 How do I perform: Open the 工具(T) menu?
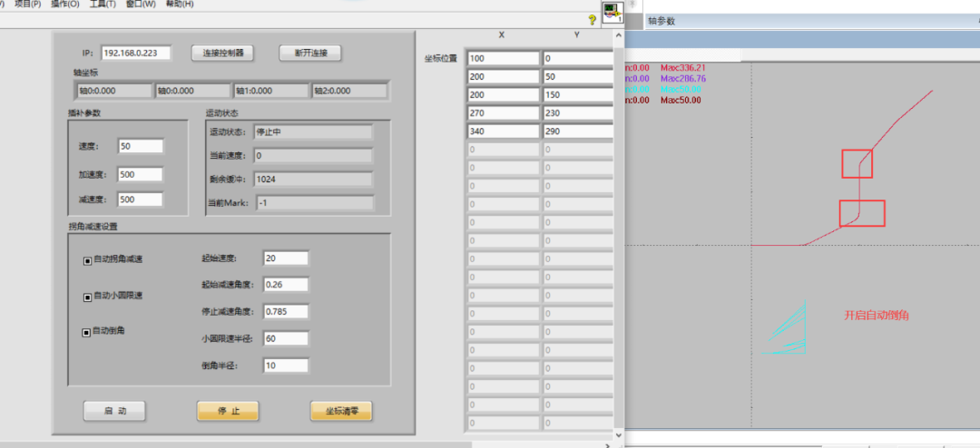[103, 4]
